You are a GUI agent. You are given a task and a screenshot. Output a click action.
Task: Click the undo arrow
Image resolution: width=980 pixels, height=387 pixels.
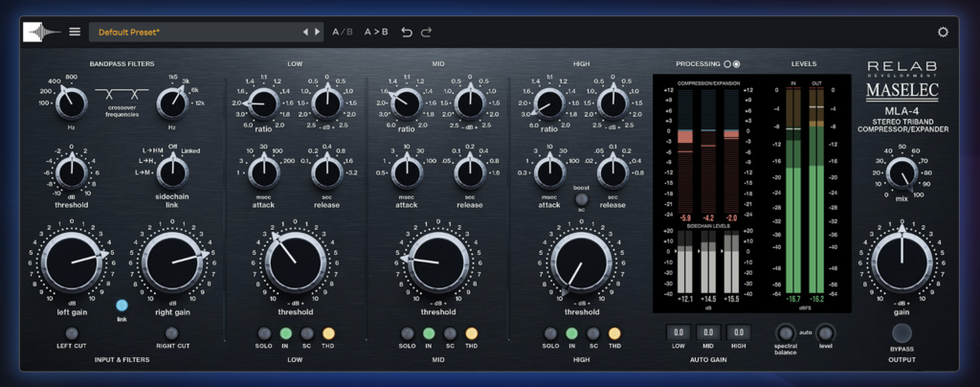tap(407, 32)
